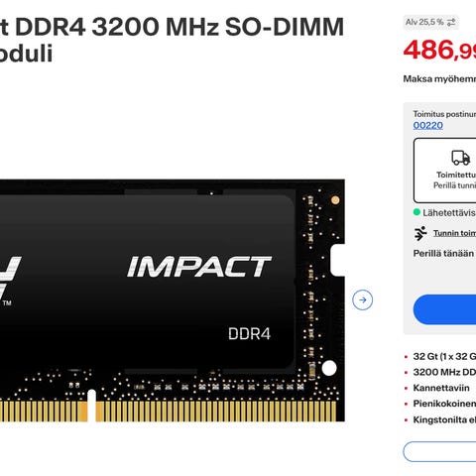Image resolution: width=476 pixels, height=476 pixels.
Task: Click the 32 Gt (1 x 32 Gt) feature bullet
Action: tap(444, 356)
